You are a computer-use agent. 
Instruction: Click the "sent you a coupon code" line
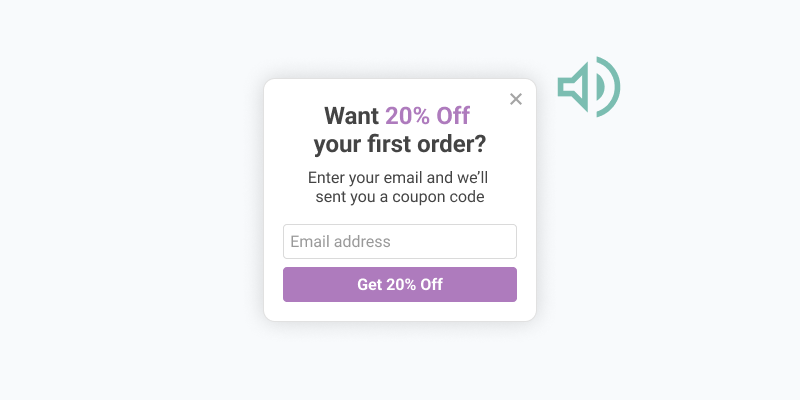[400, 197]
